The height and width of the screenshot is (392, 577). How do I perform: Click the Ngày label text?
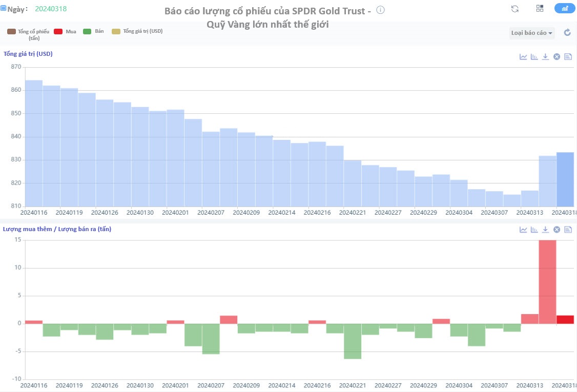coord(17,9)
